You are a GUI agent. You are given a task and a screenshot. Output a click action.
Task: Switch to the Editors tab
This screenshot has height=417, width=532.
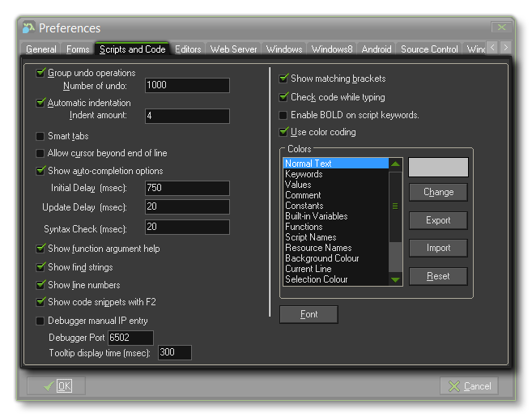188,49
